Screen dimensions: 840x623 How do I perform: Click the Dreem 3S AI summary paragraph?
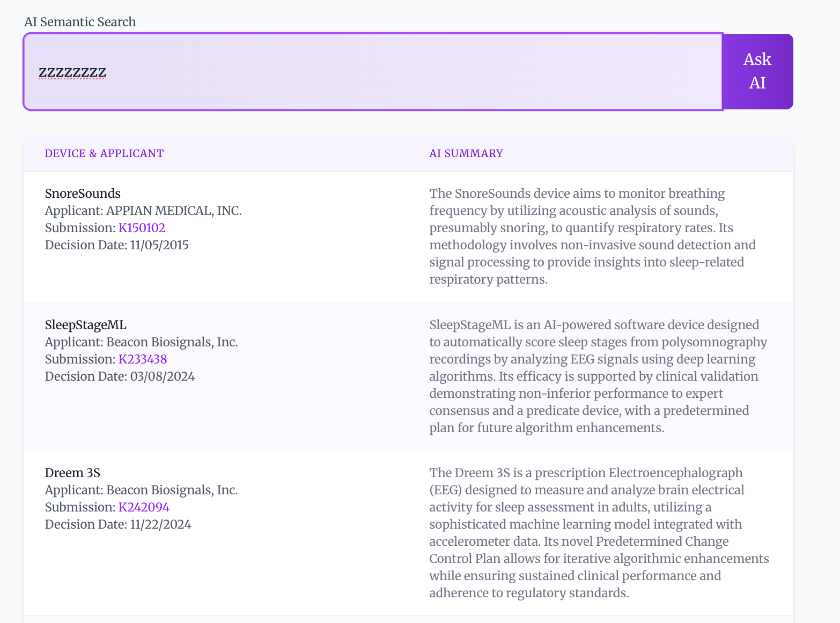click(599, 533)
